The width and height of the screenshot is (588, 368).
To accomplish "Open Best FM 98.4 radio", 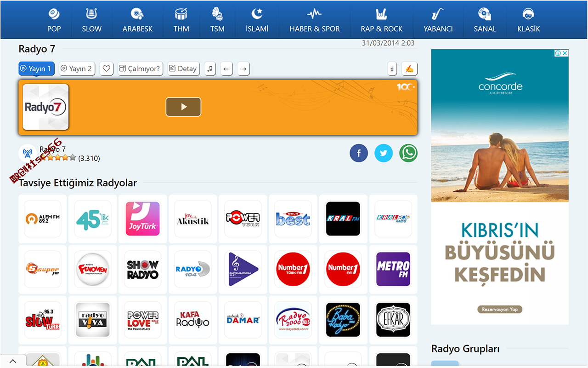I will pyautogui.click(x=293, y=218).
